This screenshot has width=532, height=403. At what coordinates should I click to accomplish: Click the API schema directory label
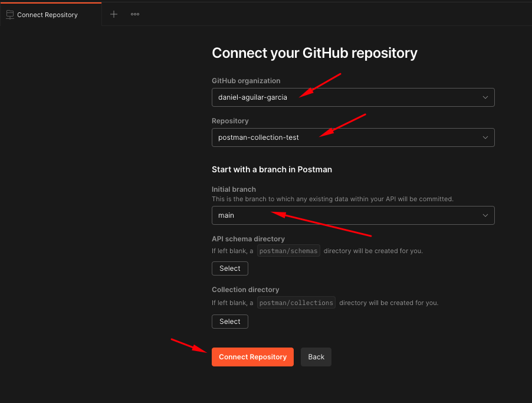tap(248, 239)
